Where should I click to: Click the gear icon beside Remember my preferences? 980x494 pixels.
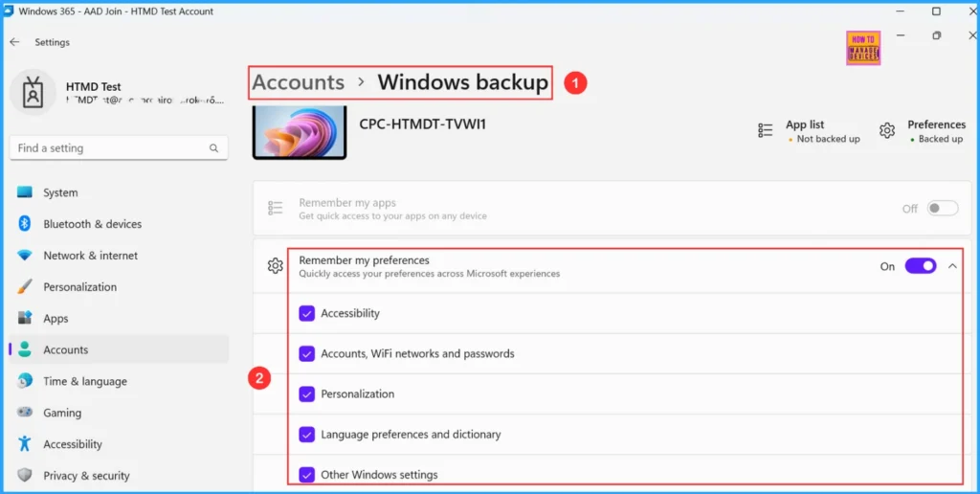pos(275,266)
